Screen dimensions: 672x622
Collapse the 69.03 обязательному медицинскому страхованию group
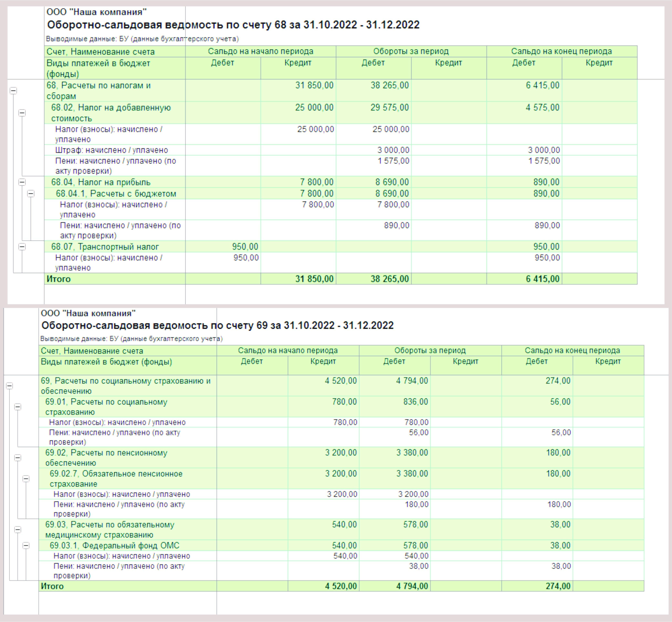coord(18,529)
